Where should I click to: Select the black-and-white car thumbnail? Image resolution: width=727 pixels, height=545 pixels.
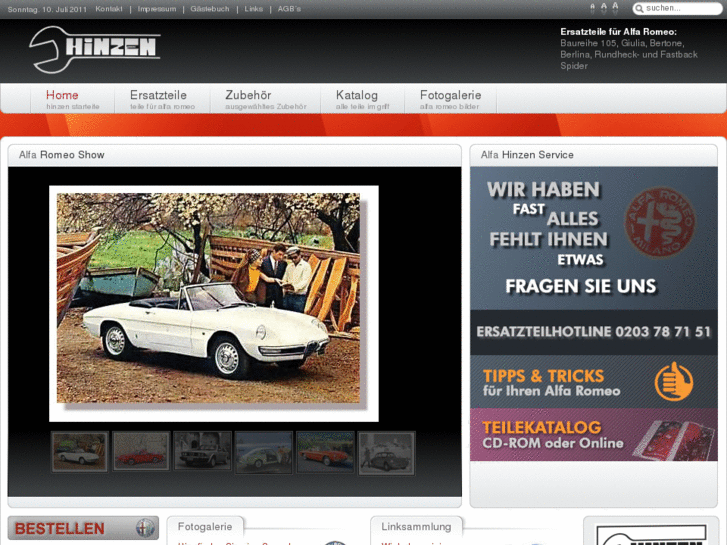386,452
